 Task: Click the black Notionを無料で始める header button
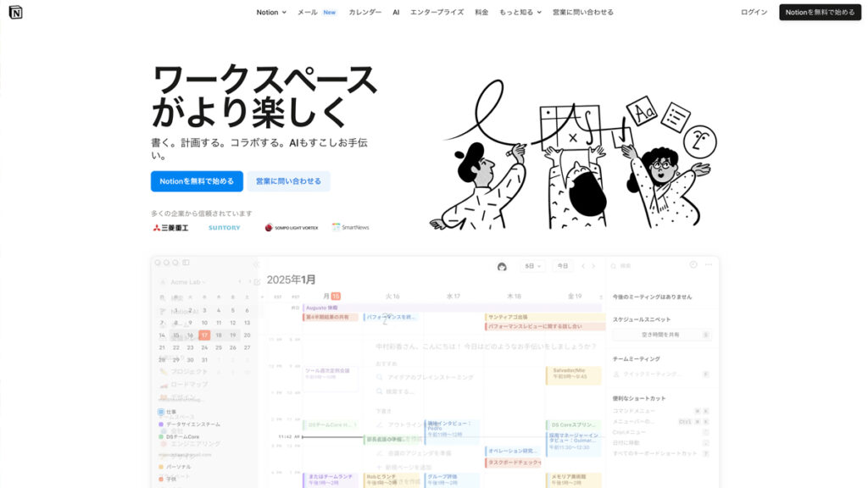pyautogui.click(x=820, y=12)
